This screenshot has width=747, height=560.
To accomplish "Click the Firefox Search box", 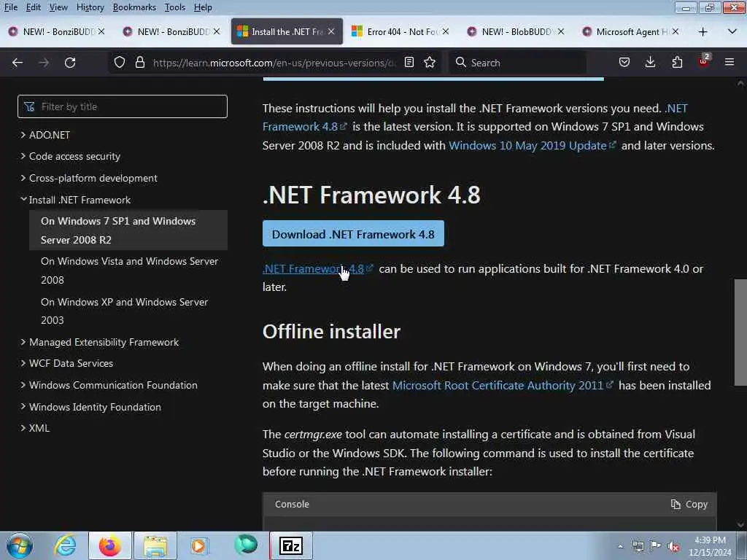I will click(x=517, y=63).
